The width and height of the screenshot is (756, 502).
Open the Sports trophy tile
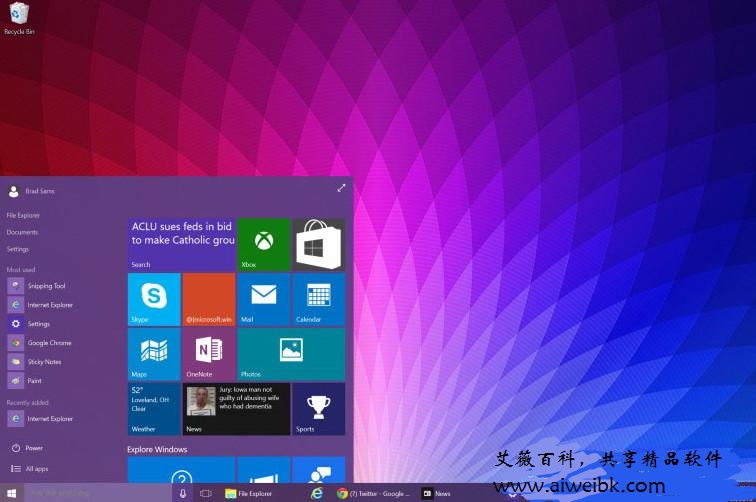pos(319,409)
